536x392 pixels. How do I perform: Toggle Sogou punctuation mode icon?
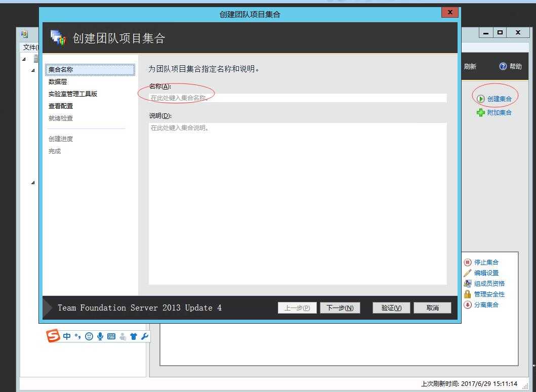click(x=77, y=336)
